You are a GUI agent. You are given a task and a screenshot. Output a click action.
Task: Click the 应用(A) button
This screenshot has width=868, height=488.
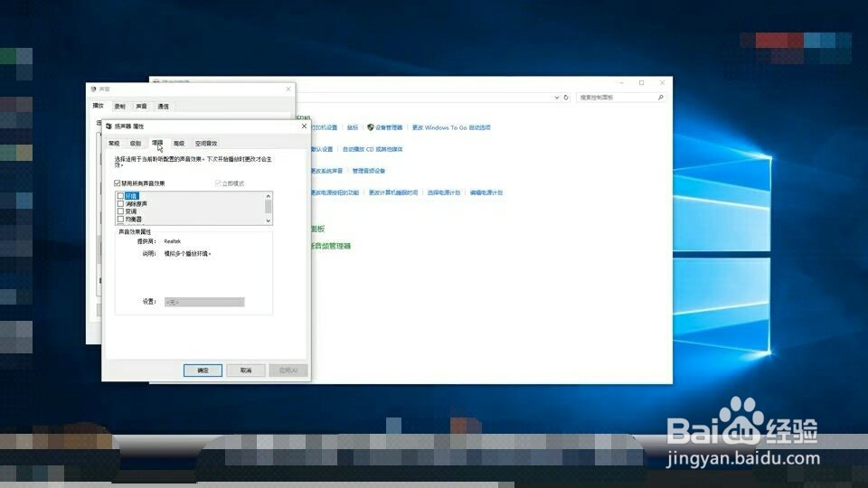pos(288,371)
